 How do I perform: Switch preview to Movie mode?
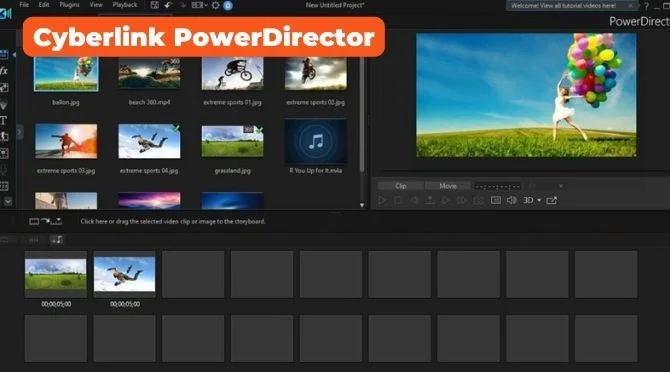pos(448,186)
